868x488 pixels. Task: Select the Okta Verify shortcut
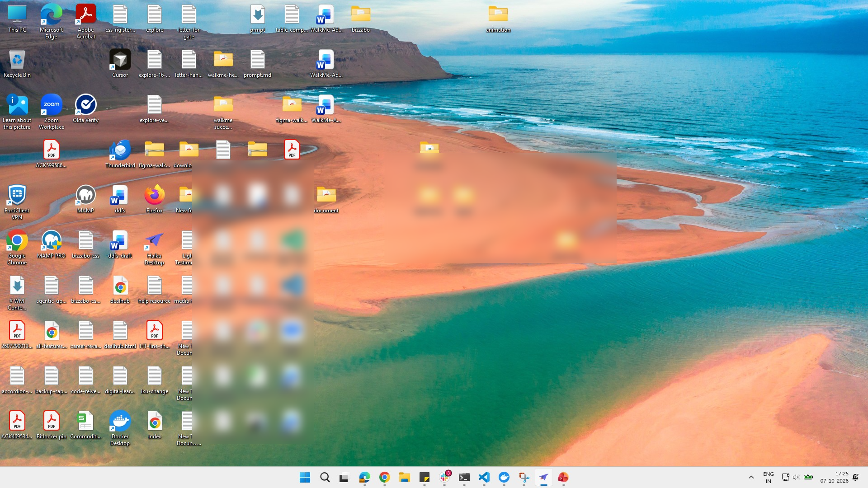point(85,109)
